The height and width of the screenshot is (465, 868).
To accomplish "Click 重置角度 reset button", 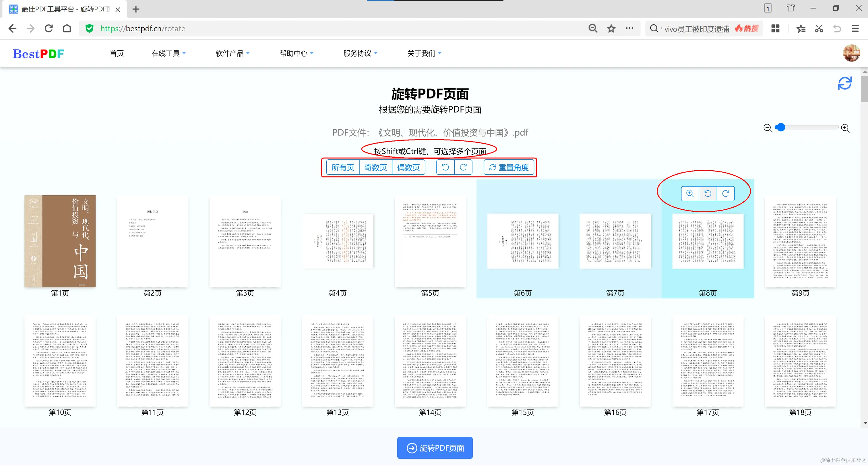I will click(509, 167).
